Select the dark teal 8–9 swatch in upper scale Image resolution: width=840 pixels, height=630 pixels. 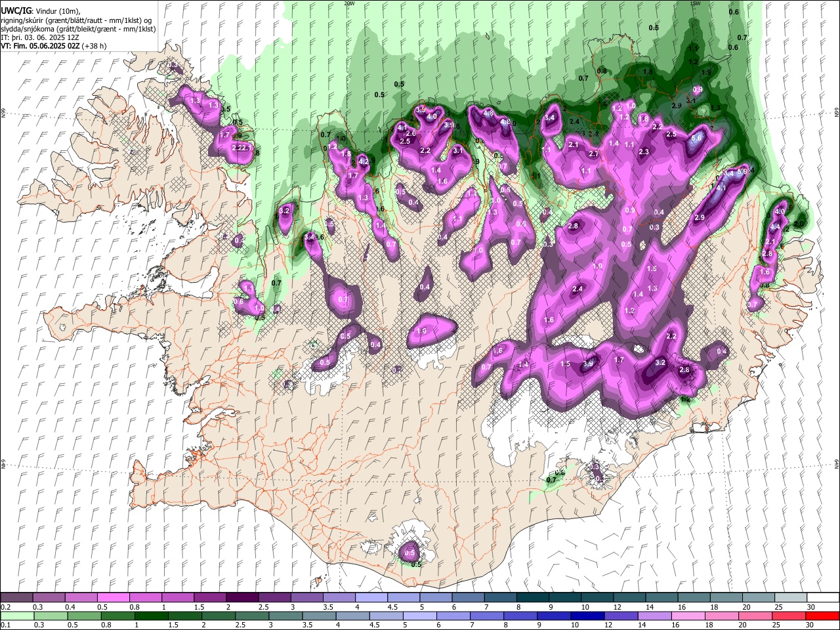tap(532, 597)
